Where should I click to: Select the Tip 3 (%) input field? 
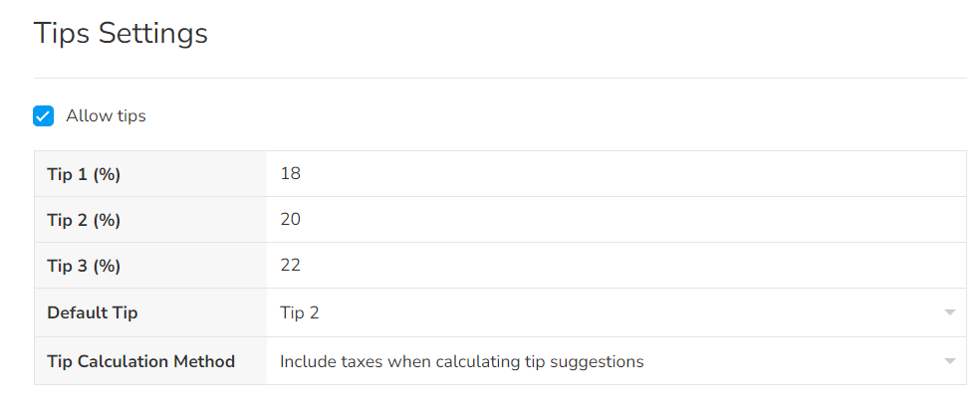pyautogui.click(x=615, y=266)
